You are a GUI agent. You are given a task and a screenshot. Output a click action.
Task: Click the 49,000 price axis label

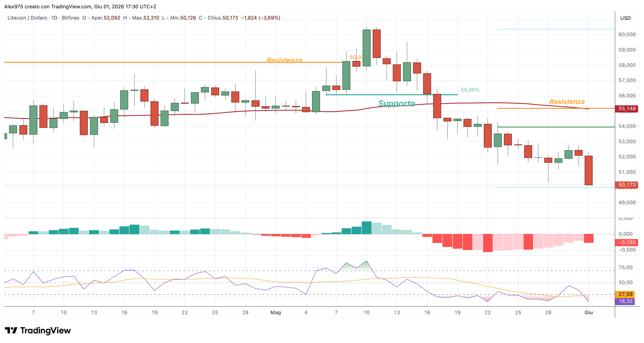click(627, 203)
